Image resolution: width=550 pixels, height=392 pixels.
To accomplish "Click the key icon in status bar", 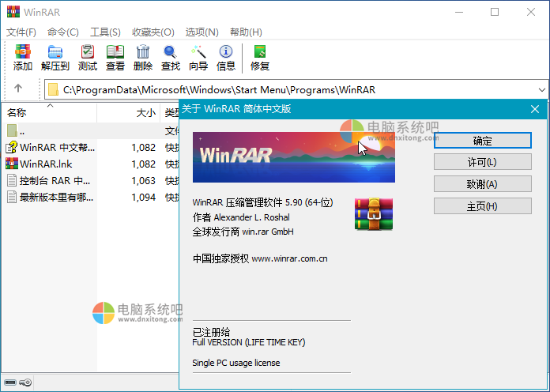I will click(x=25, y=383).
